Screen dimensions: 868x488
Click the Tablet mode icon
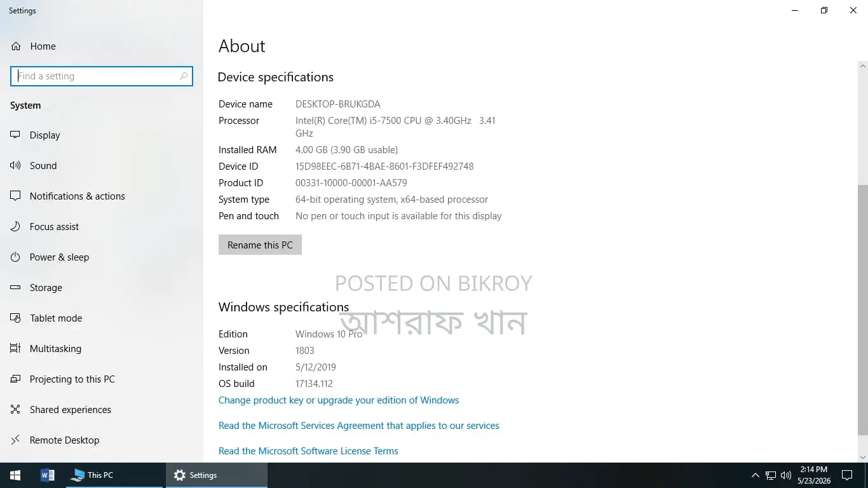tap(16, 318)
